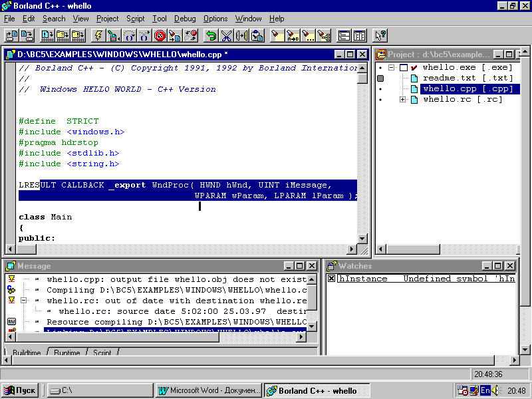Click the Resource compiling message line
Viewport: 532px width, 399px height.
(x=176, y=322)
